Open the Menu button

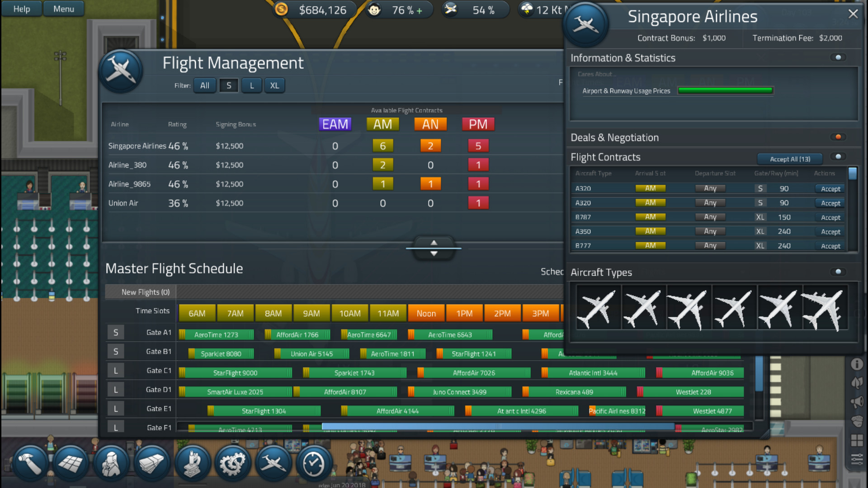pos(64,9)
